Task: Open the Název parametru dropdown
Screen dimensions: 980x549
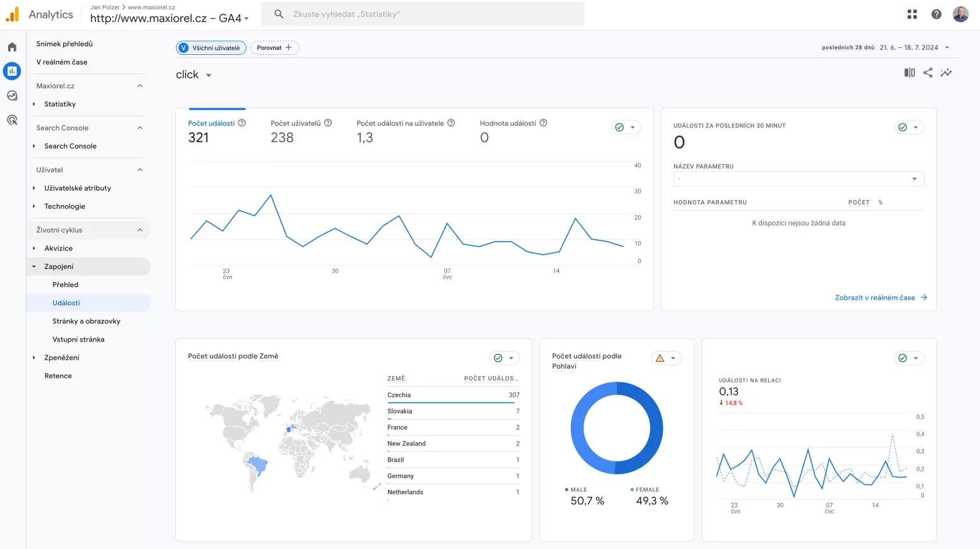Action: click(798, 179)
